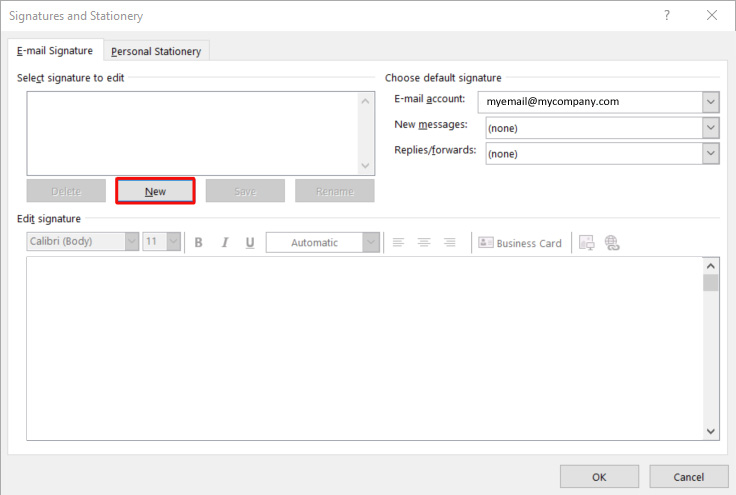736x495 pixels.
Task: Open the font size 11 dropdown
Action: tap(173, 242)
